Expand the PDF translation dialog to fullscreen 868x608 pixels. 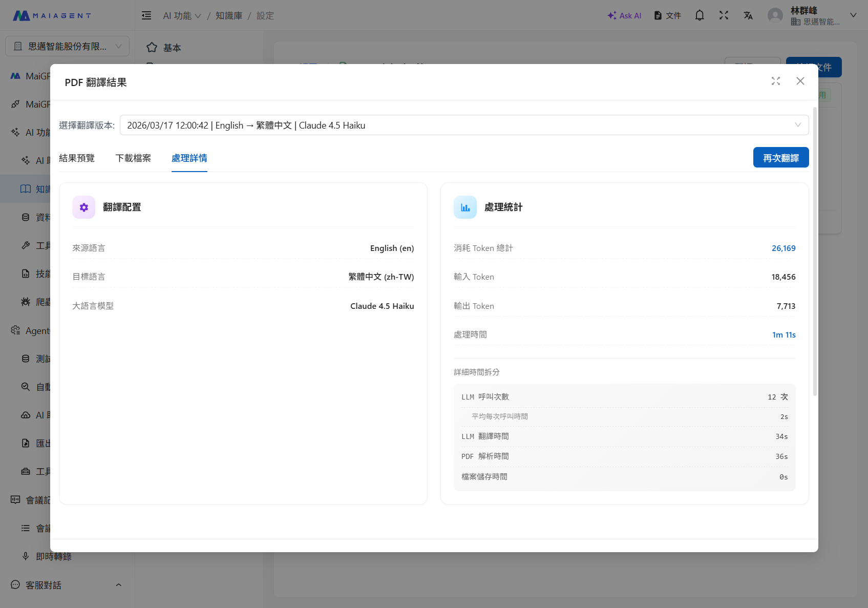point(776,81)
